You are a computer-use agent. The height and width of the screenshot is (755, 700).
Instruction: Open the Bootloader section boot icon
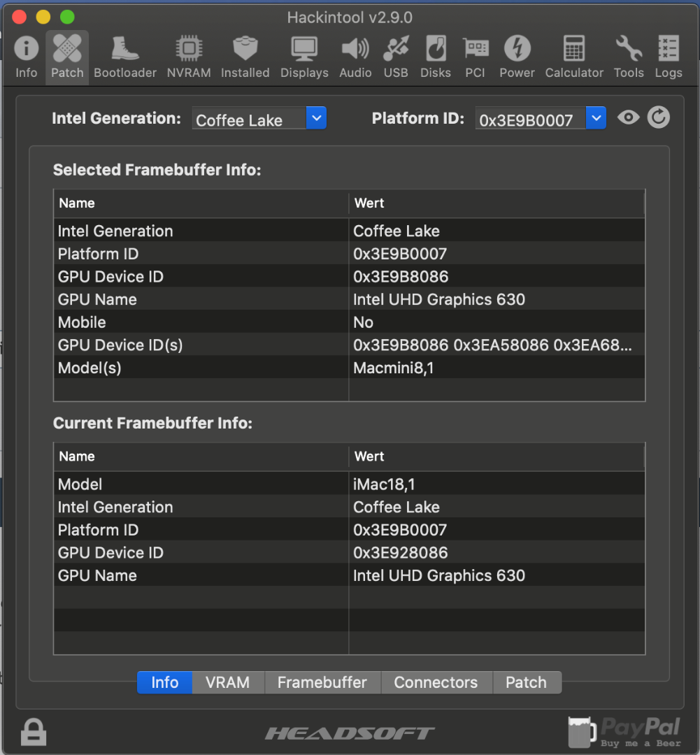(x=124, y=50)
